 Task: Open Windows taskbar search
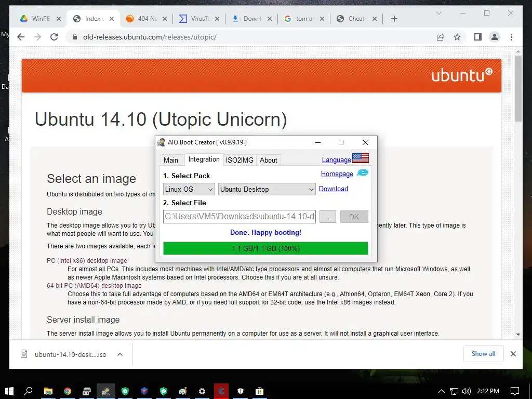pyautogui.click(x=28, y=391)
